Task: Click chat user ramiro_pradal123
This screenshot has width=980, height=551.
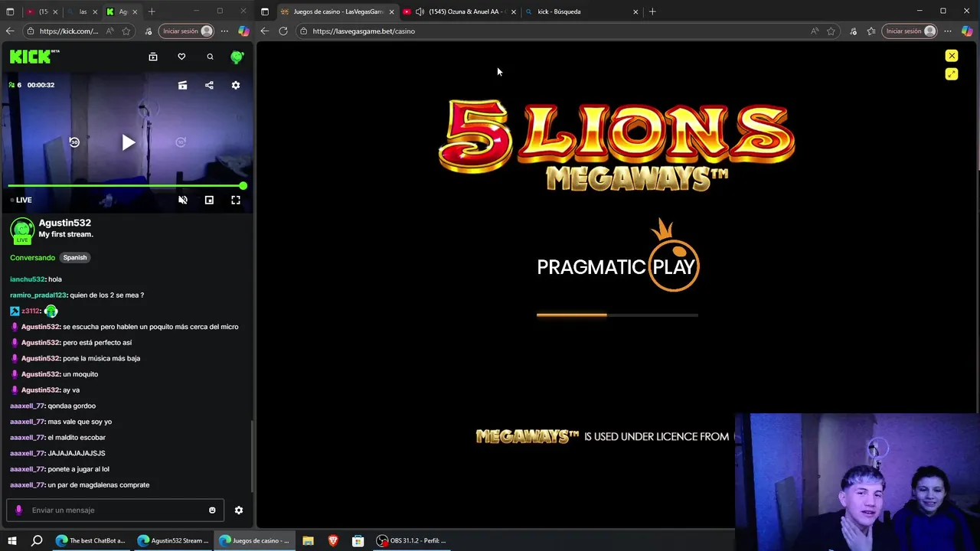Action: [x=38, y=295]
